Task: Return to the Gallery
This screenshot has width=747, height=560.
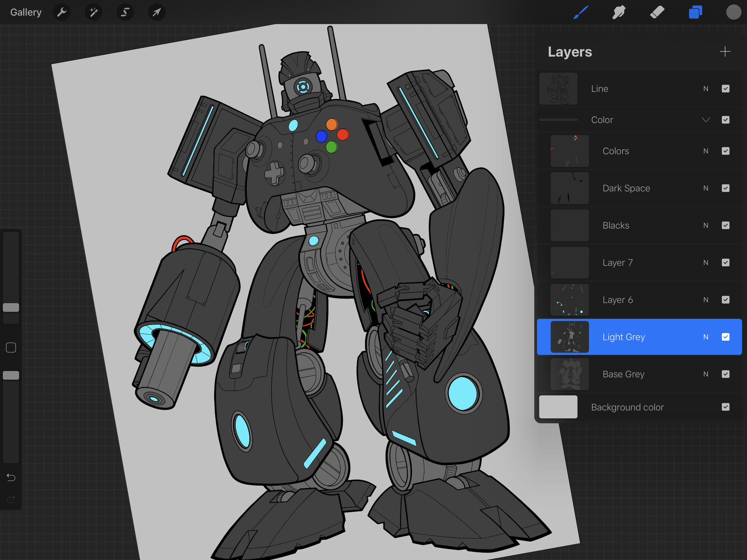Action: point(26,13)
